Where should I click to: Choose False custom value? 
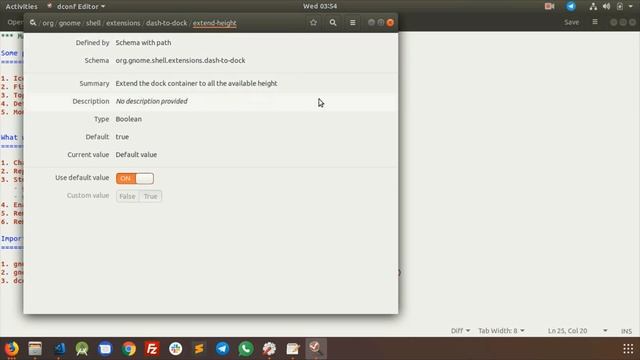click(127, 196)
